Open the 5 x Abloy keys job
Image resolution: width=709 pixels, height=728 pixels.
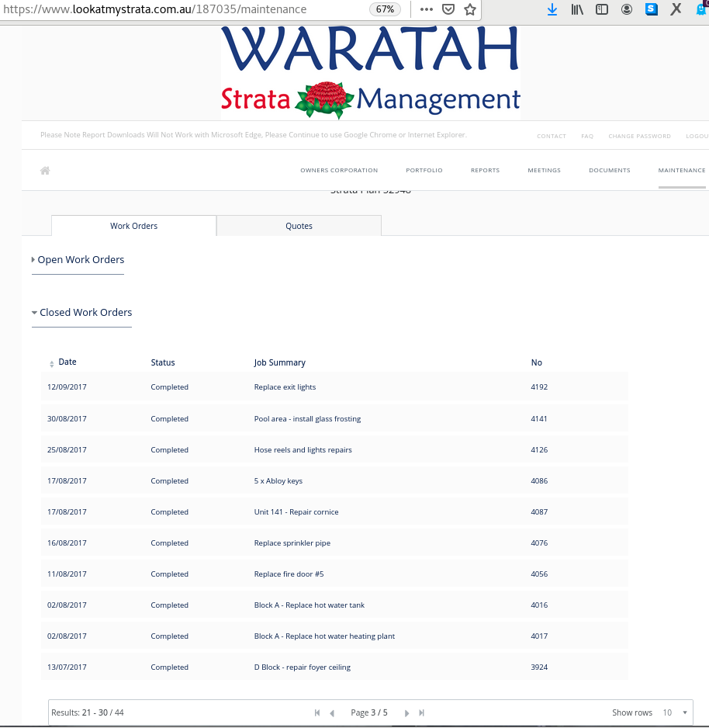278,481
